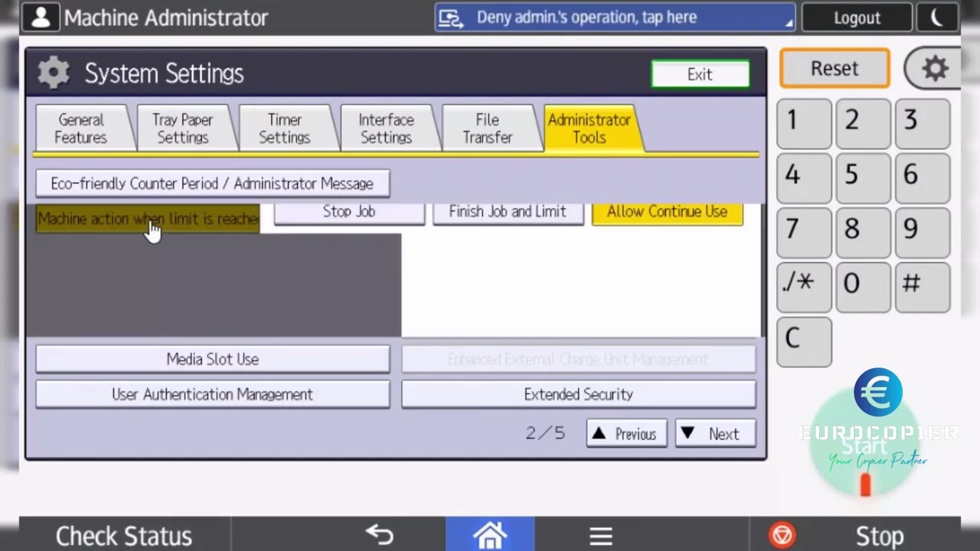
Task: Open Extended Security settings
Action: [578, 394]
